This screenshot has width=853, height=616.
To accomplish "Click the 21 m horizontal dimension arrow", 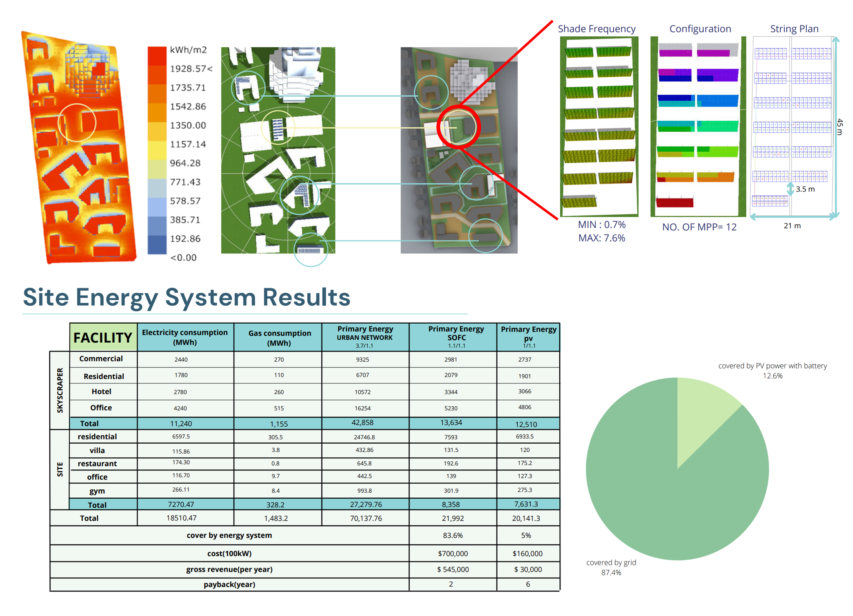I will (792, 216).
